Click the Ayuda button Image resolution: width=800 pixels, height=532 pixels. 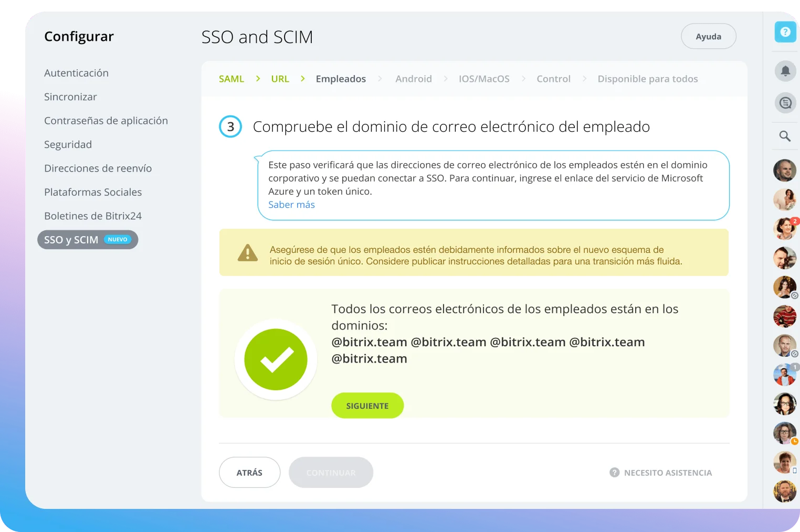[709, 36]
